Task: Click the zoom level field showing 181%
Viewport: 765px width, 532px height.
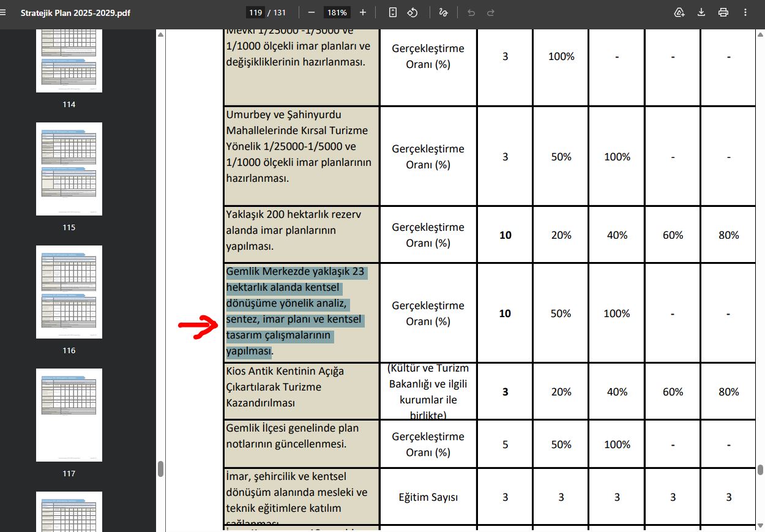Action: [x=337, y=12]
